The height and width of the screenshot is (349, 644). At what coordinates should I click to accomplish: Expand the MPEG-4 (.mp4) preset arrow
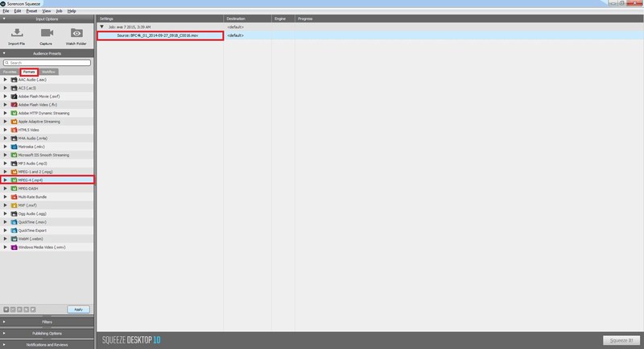(6, 180)
